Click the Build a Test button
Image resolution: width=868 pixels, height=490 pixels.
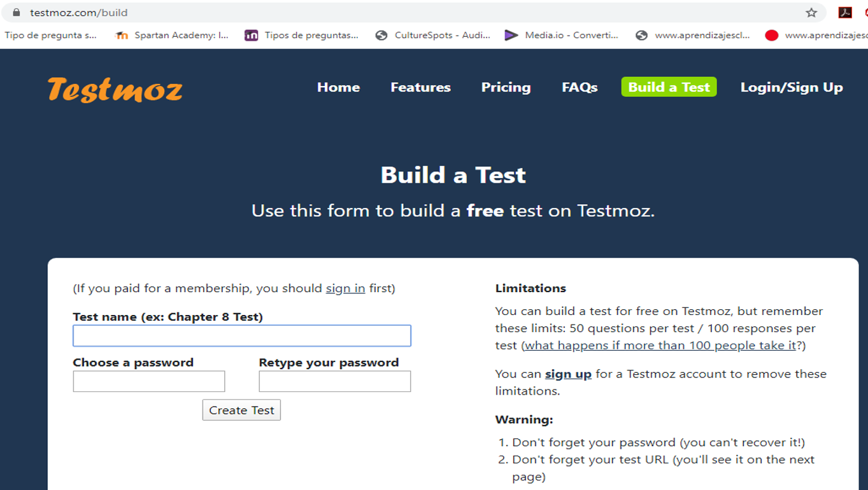tap(668, 87)
